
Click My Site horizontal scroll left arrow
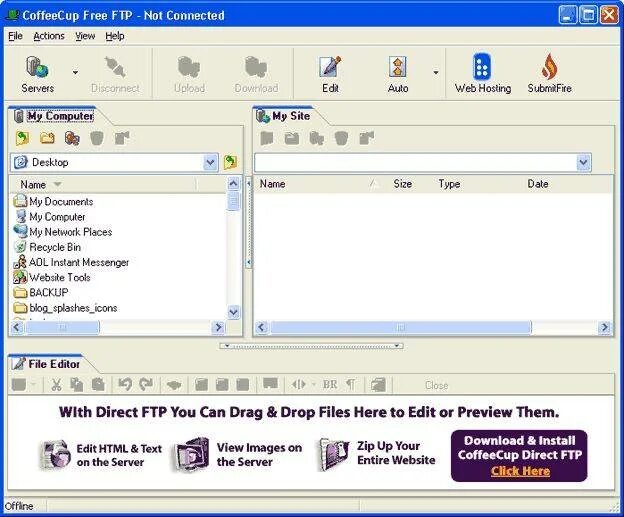(x=261, y=327)
